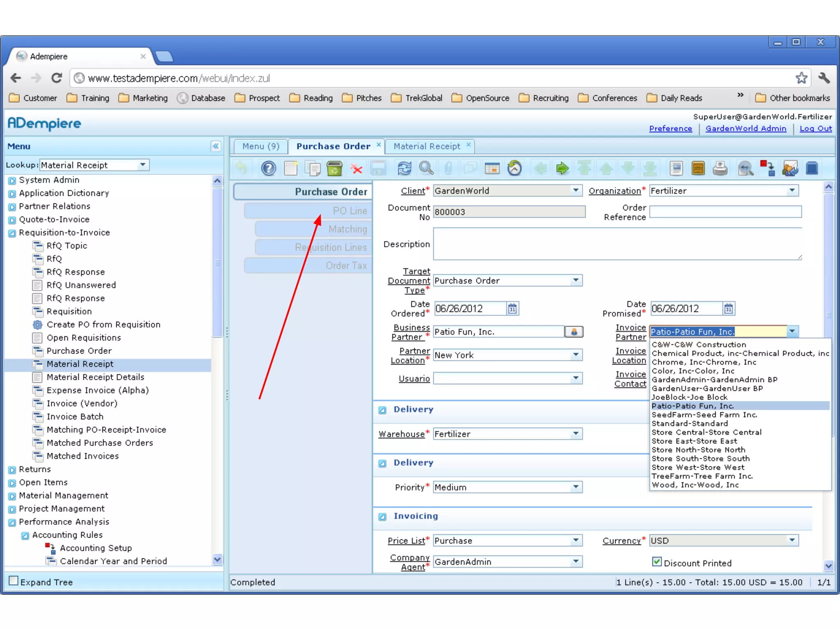840x630 pixels.
Task: Bookmark page with the star icon
Action: click(801, 78)
